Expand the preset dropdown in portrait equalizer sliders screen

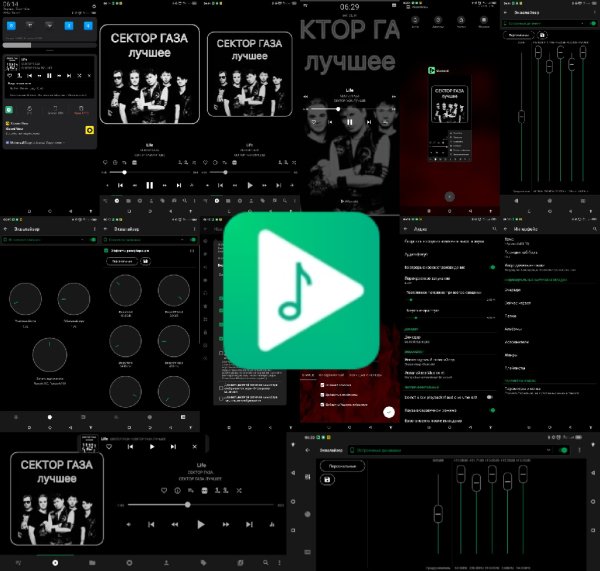(582, 23)
